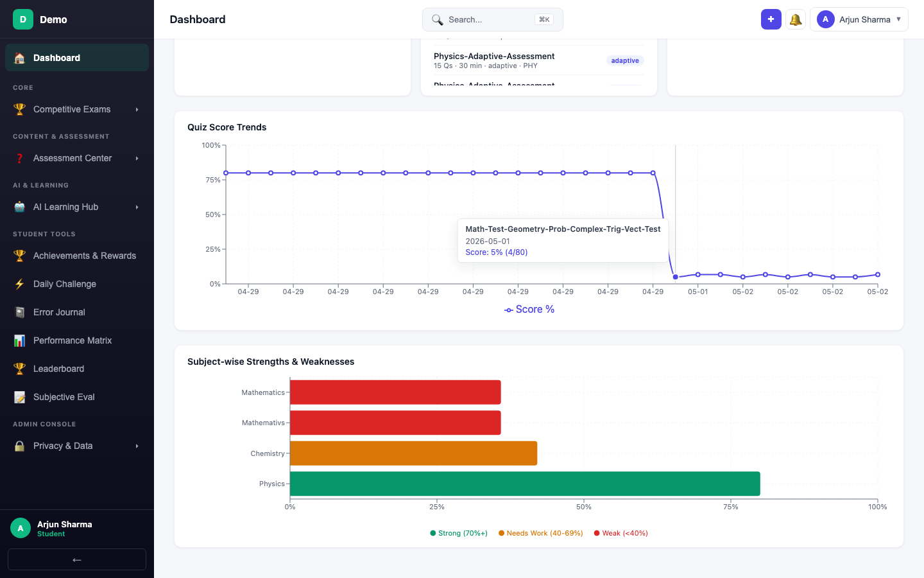Click the last 05-02 score data point
924x578 pixels.
coord(878,275)
